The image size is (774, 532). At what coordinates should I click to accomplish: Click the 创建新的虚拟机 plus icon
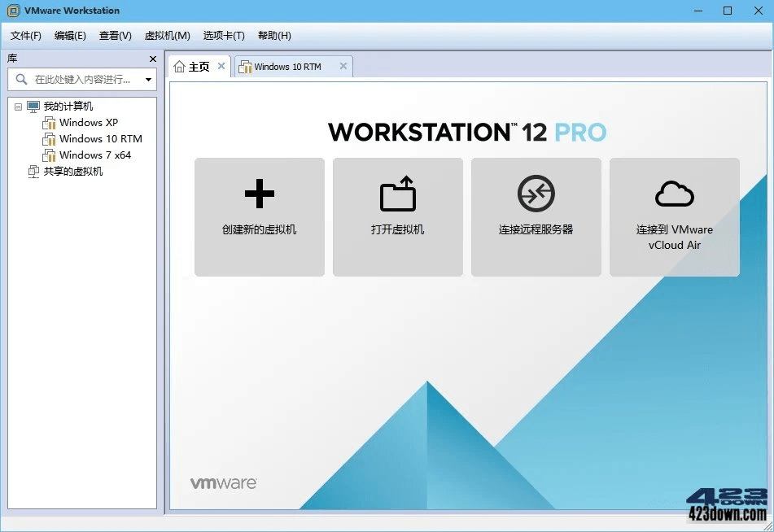(259, 194)
